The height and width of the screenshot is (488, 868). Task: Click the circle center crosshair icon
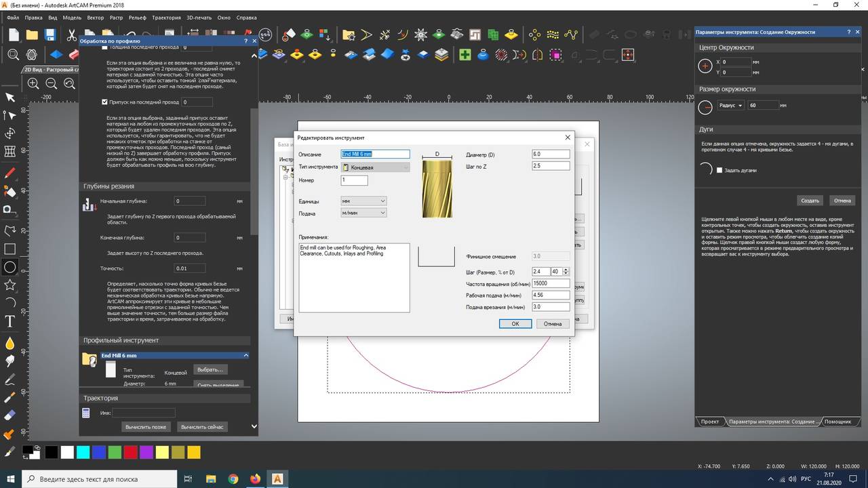pos(705,66)
